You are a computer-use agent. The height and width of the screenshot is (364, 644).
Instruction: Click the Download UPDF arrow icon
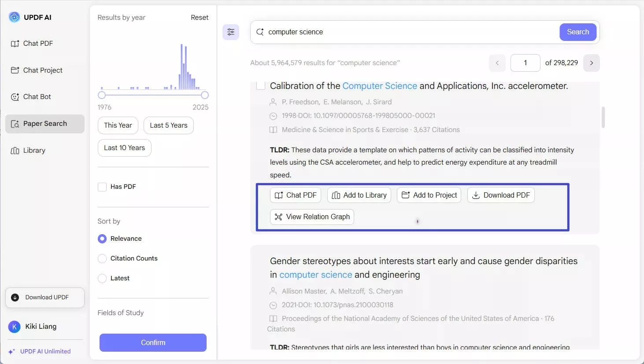tap(15, 298)
